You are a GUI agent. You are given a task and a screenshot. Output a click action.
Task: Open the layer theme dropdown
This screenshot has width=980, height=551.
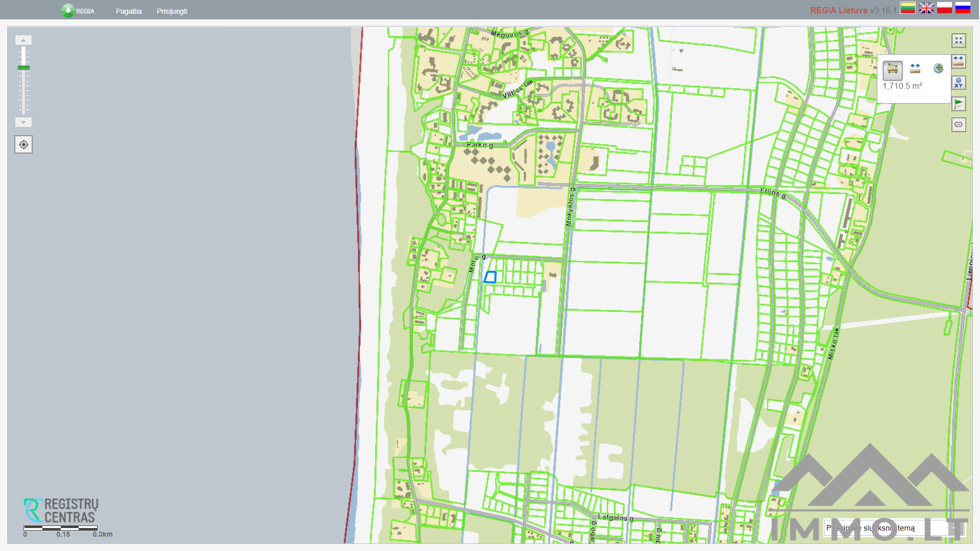click(x=894, y=528)
